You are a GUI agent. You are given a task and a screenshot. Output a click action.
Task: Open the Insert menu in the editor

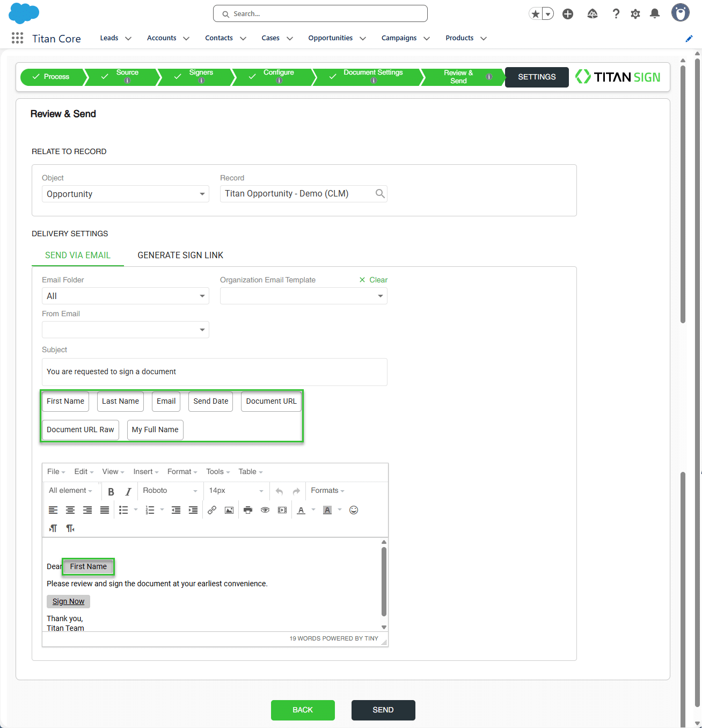tap(146, 472)
